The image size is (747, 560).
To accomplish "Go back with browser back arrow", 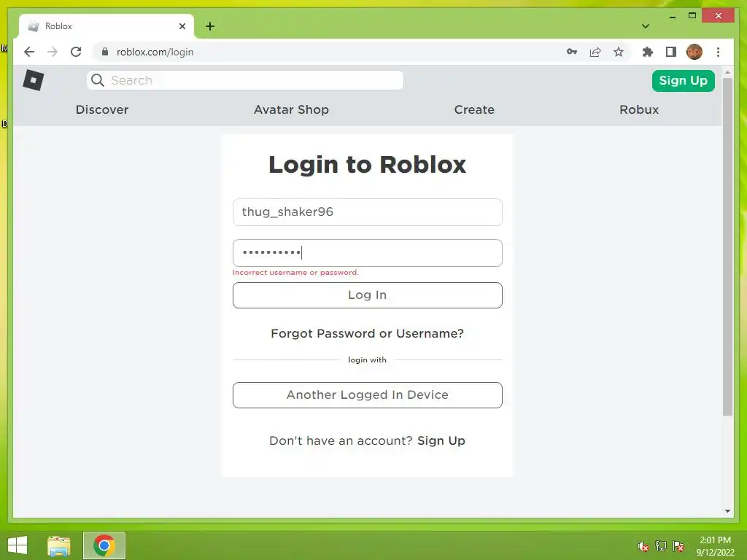I will coord(29,52).
